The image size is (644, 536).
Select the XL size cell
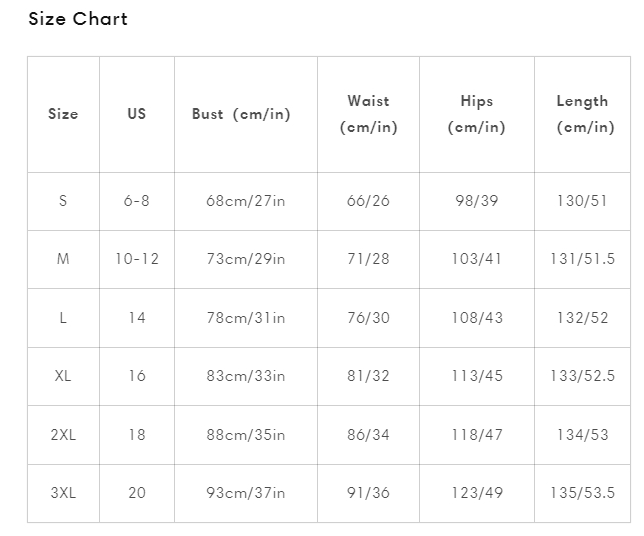pos(63,376)
